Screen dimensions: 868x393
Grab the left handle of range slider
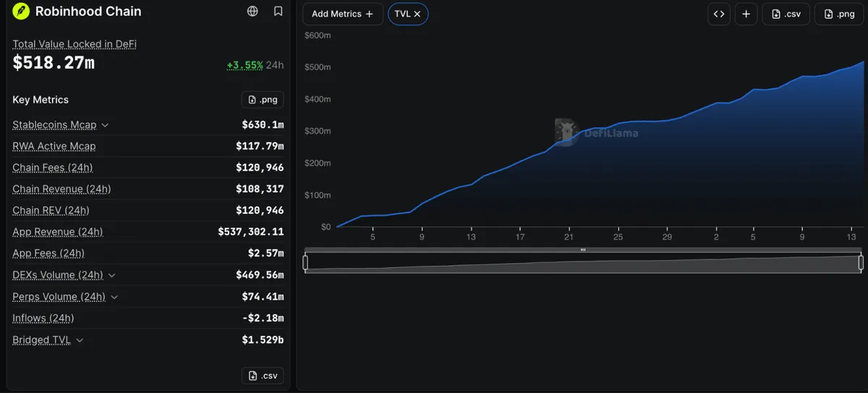[x=305, y=262]
